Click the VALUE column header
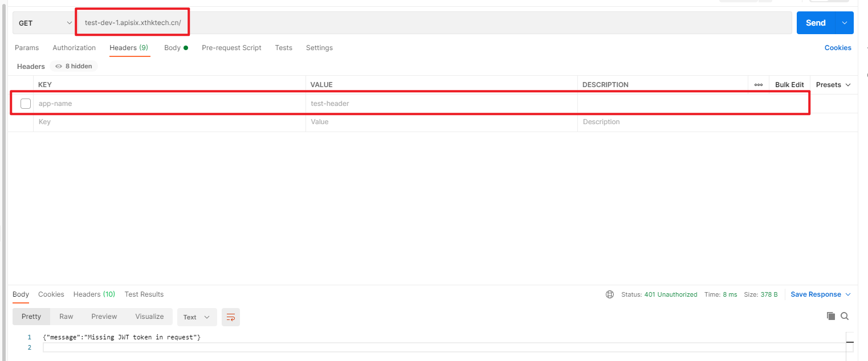 321,84
